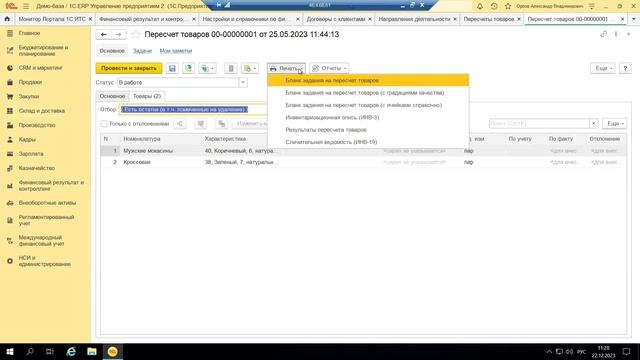Open the Создать на основании dropdown button
640x360 pixels.
[x=207, y=68]
